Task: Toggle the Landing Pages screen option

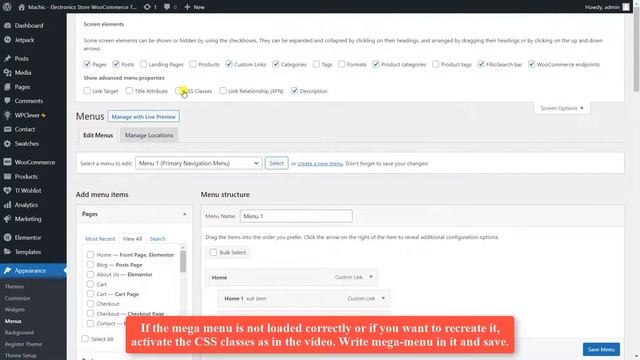Action: pyautogui.click(x=143, y=64)
